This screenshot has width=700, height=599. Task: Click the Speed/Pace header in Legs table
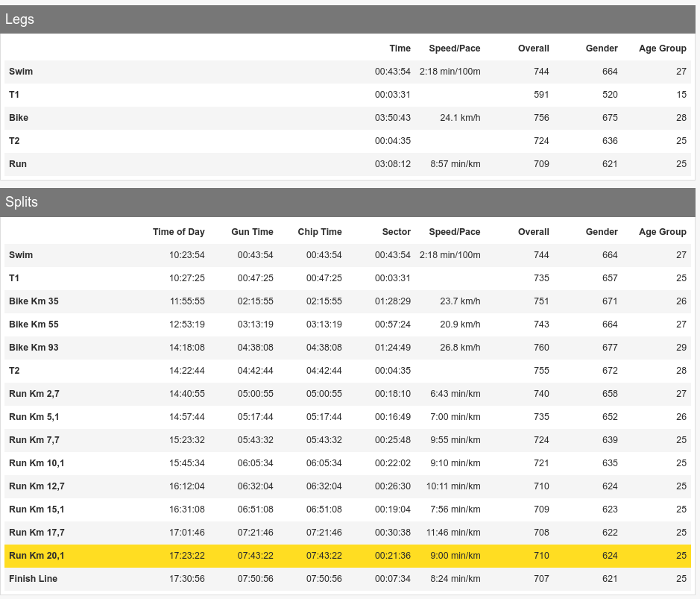[x=454, y=48]
